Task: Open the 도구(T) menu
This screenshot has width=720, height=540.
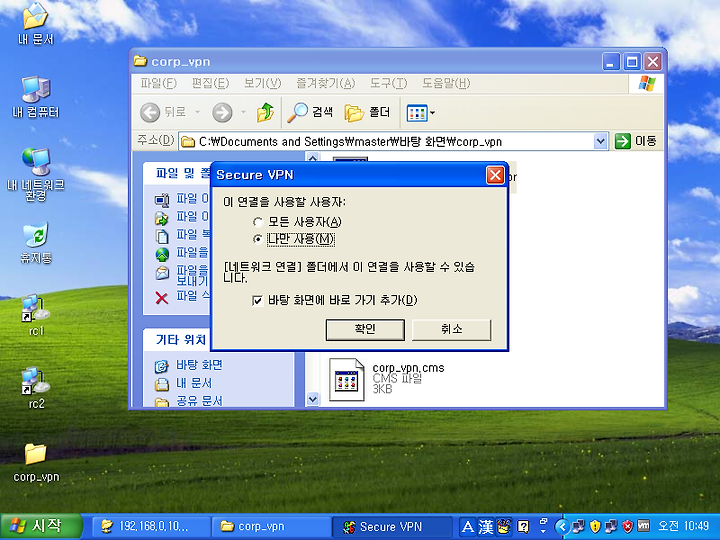Action: point(388,83)
